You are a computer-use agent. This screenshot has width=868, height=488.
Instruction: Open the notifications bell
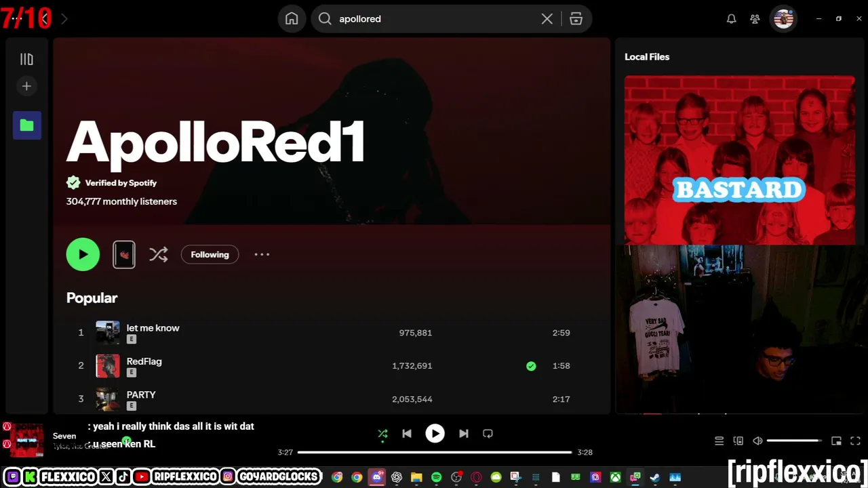[x=731, y=19]
